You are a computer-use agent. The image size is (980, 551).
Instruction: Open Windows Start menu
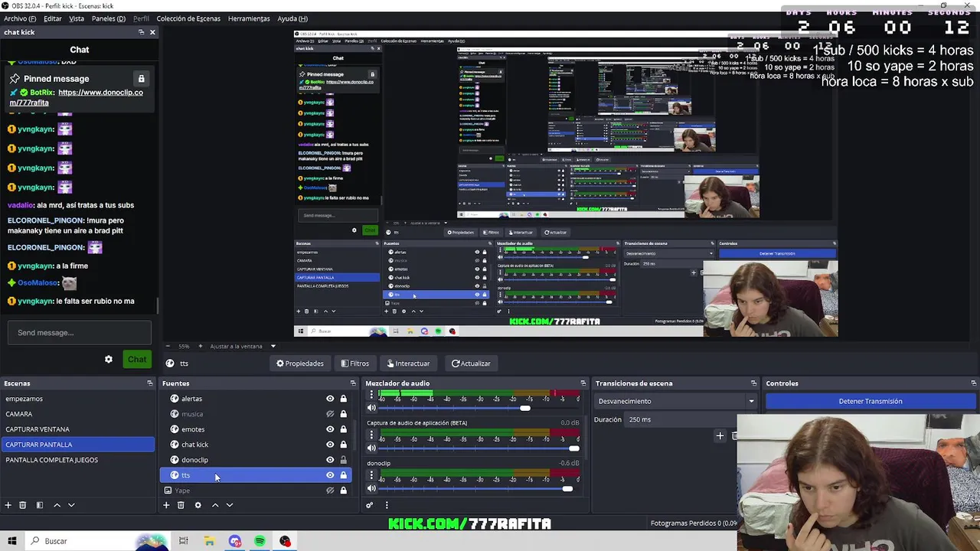pos(11,541)
